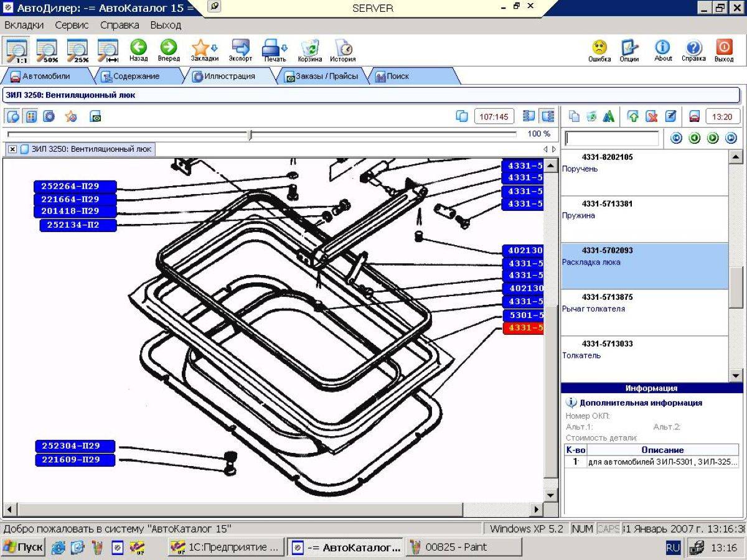Click the blue circular arrow icon in illustration toolbar
The image size is (747, 560).
[x=49, y=116]
